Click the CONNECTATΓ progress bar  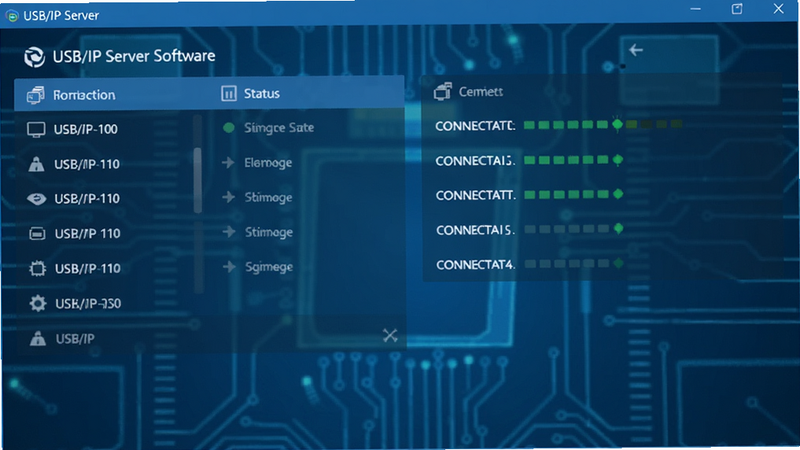click(603, 124)
